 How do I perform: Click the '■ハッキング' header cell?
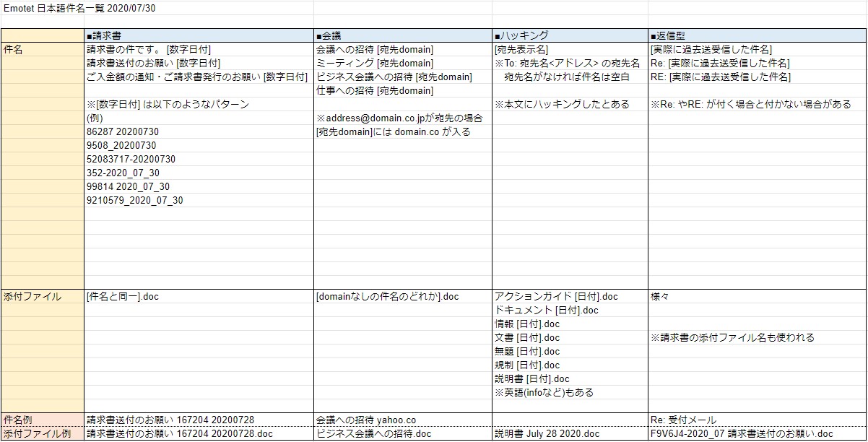569,35
